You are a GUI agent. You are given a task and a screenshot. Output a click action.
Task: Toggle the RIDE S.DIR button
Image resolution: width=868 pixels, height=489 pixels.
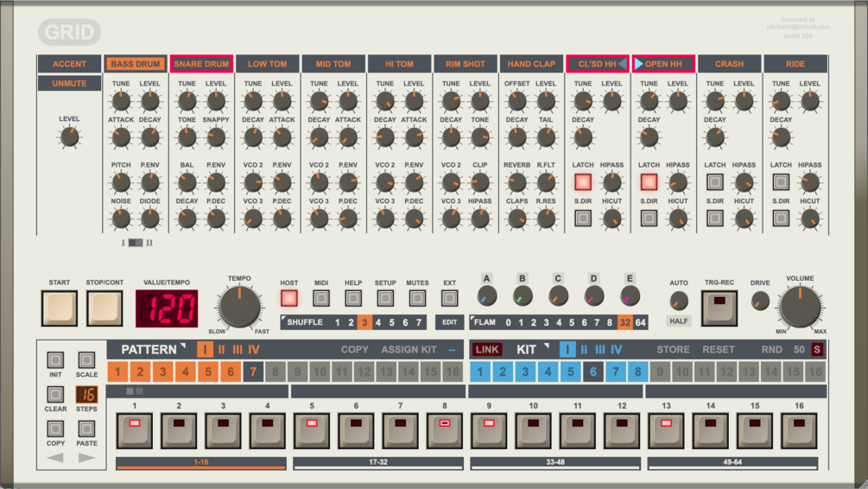coord(781,219)
